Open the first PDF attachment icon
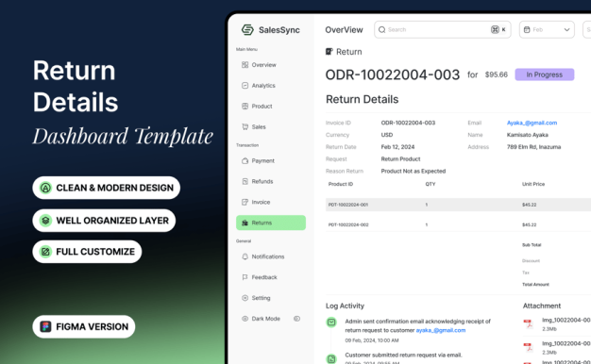 click(528, 323)
